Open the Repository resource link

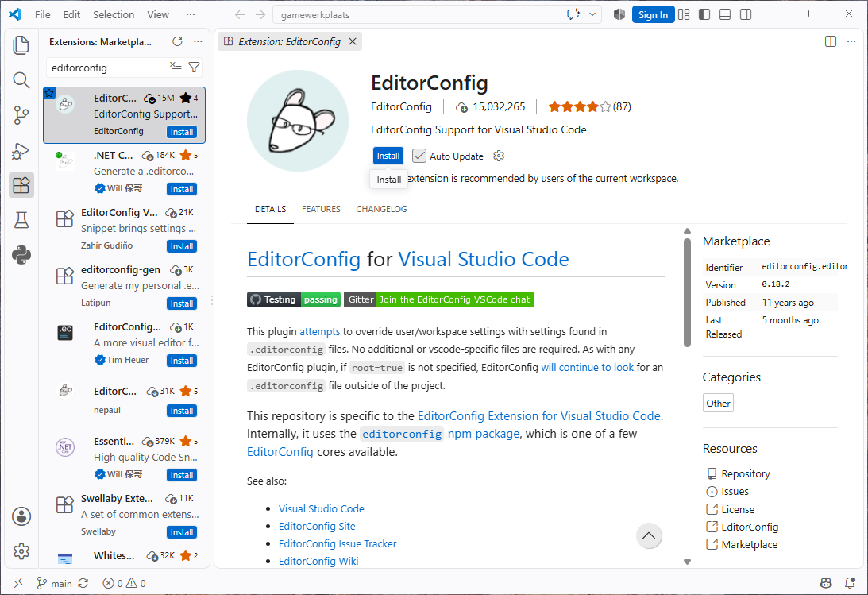745,473
